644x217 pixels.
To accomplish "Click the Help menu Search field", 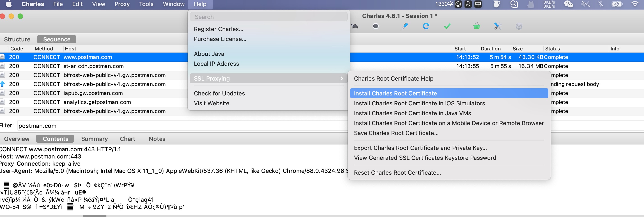I will 269,17.
